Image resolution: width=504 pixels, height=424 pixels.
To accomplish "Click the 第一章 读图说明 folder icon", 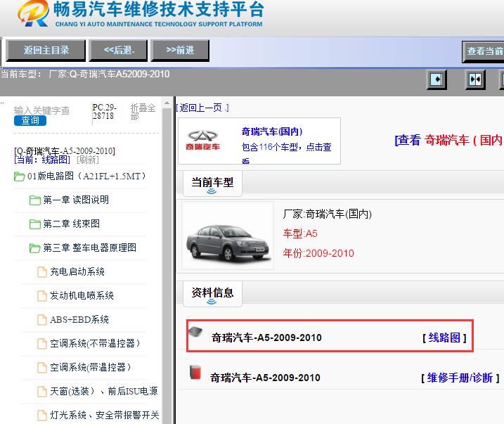I will 34,200.
